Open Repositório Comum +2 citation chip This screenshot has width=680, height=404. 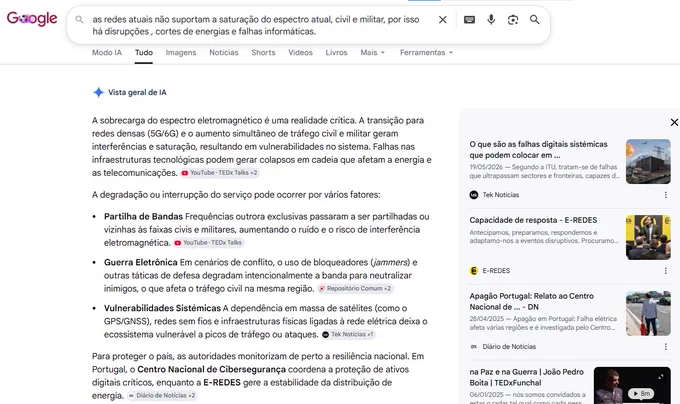pos(355,288)
